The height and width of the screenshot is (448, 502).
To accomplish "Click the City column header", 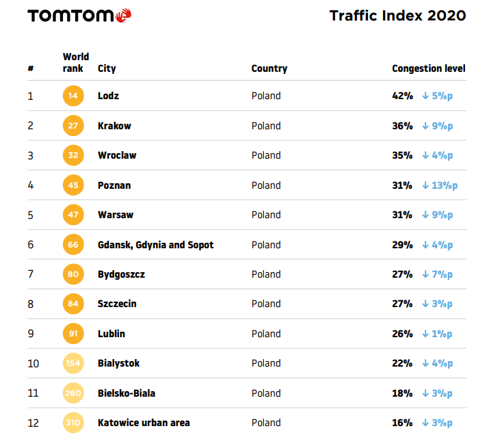I will click(107, 68).
